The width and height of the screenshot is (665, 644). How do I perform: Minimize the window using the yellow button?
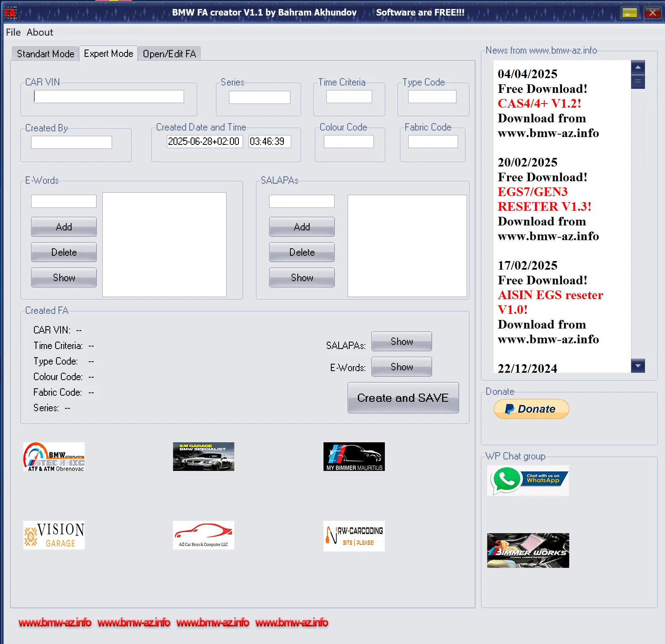click(x=630, y=13)
